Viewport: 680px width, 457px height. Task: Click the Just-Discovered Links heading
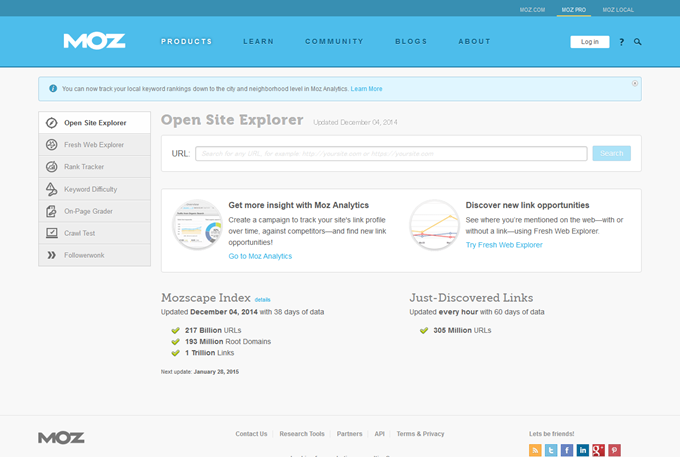click(471, 298)
